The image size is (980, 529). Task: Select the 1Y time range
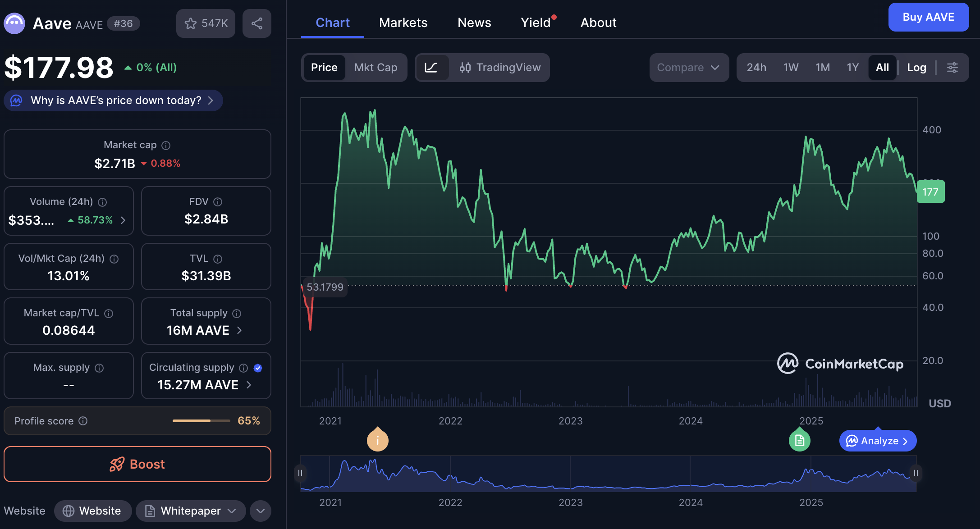pyautogui.click(x=852, y=68)
